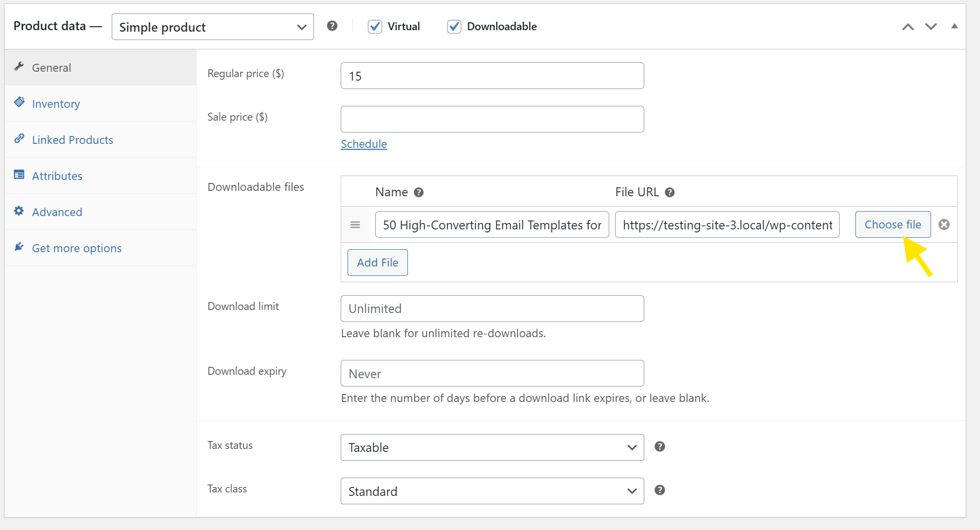This screenshot has height=530, width=980.
Task: Click the Tax class help icon
Action: tap(660, 490)
